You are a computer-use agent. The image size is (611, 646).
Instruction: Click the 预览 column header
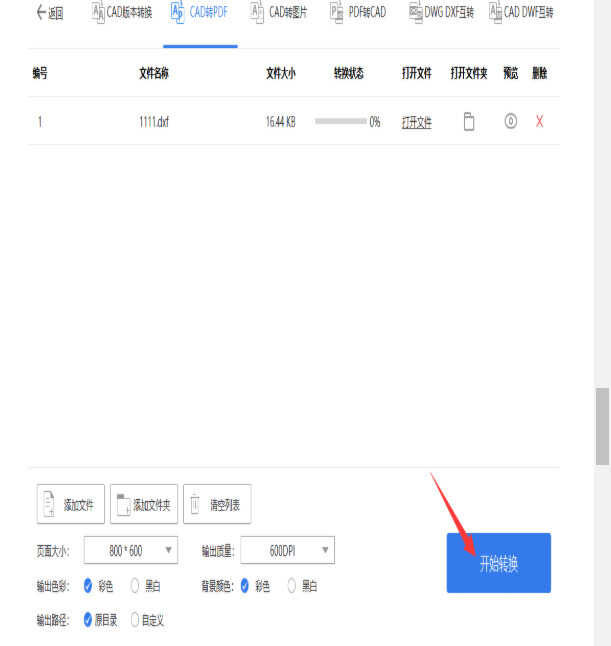510,73
